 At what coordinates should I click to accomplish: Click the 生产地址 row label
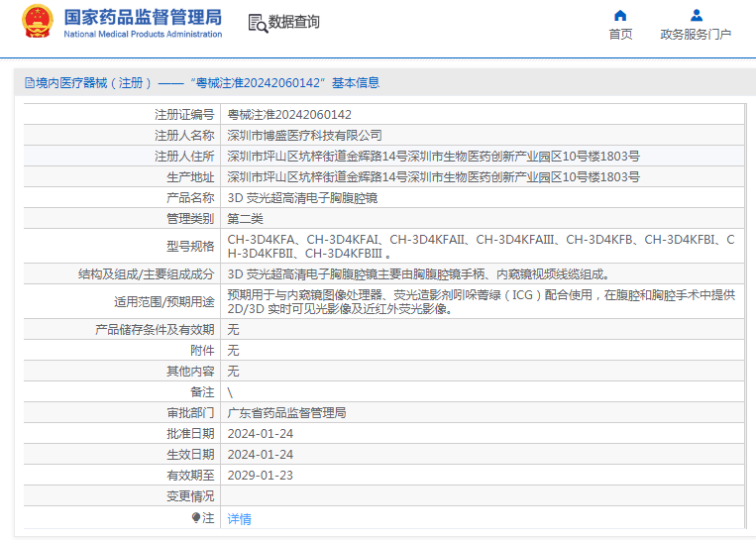click(190, 177)
